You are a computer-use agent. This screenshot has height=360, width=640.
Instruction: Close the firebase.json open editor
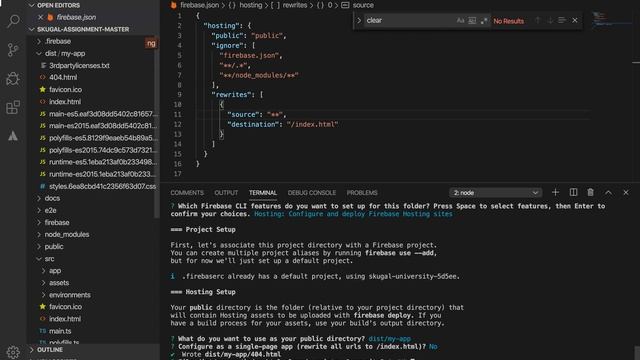(40, 17)
